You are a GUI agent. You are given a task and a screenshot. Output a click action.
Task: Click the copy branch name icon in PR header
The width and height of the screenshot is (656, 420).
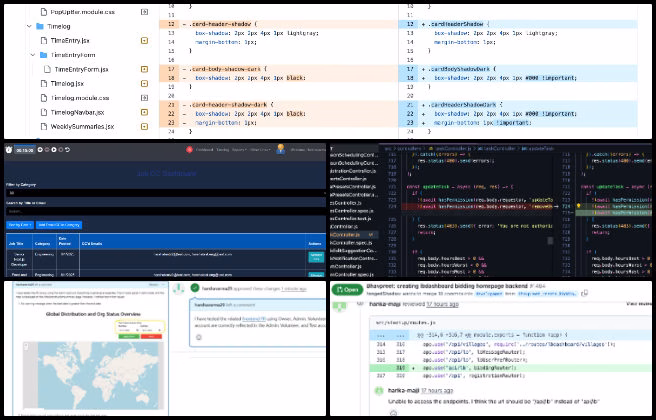click(x=584, y=293)
